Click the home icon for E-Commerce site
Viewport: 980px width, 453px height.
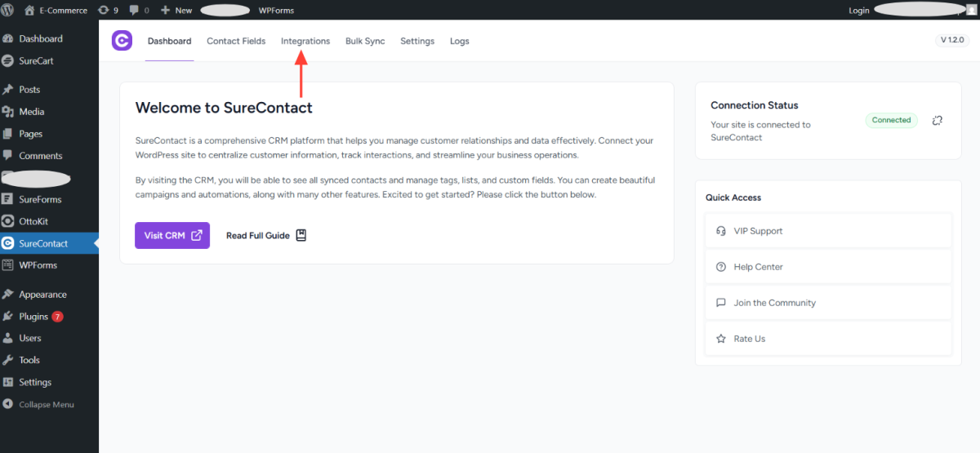[30, 10]
